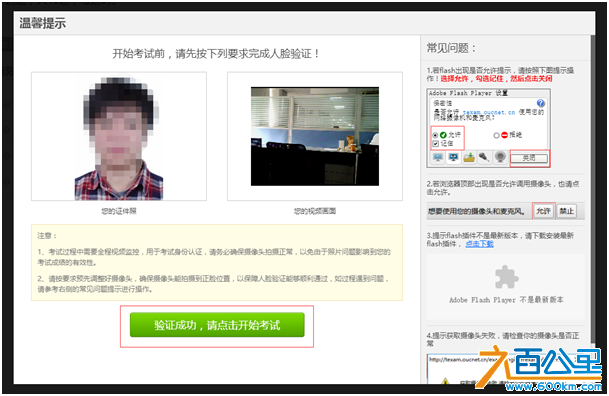
Task: Click the texam.oucnet.cn link in Flash settings
Action: tap(489, 112)
